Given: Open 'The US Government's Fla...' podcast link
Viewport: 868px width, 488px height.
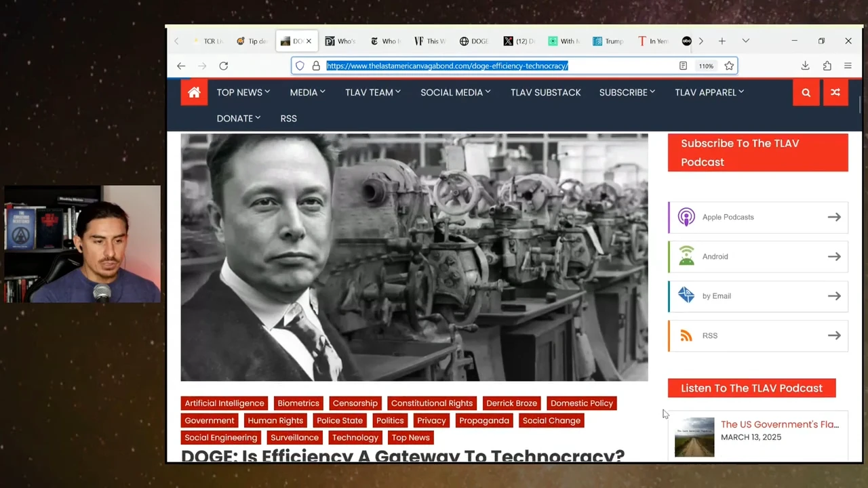Looking at the screenshot, I should [780, 425].
